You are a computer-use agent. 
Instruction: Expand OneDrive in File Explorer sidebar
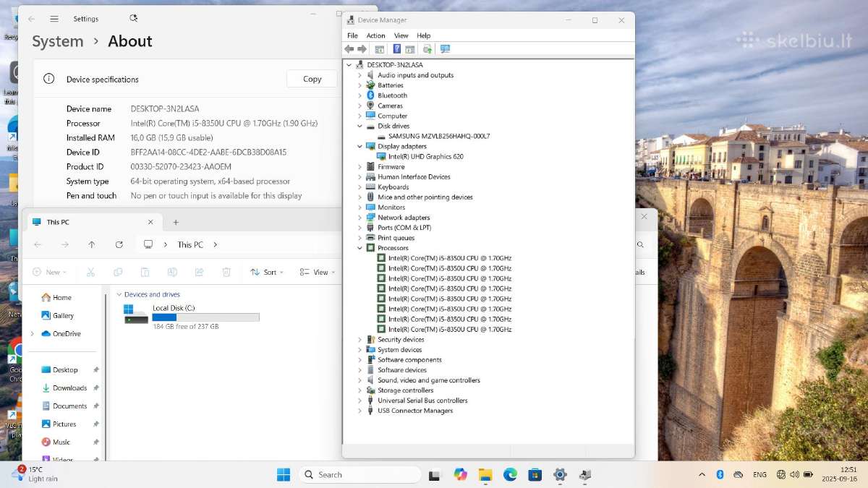pos(32,333)
